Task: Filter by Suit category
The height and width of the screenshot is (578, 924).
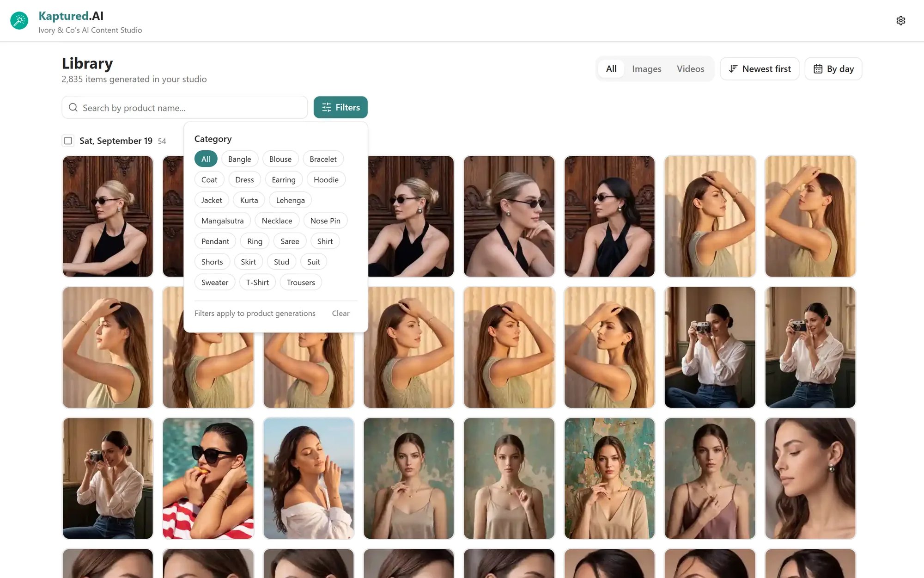Action: pyautogui.click(x=314, y=262)
